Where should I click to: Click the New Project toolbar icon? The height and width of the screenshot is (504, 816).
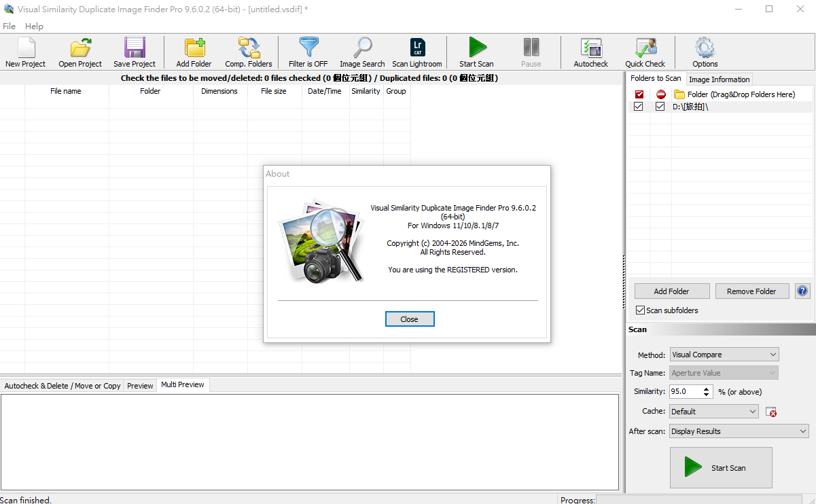[25, 52]
